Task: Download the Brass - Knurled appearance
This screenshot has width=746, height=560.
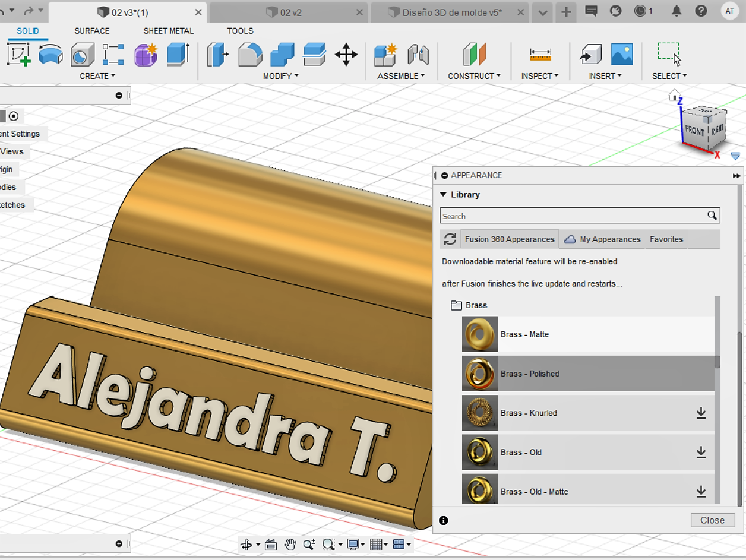Action: pyautogui.click(x=701, y=413)
